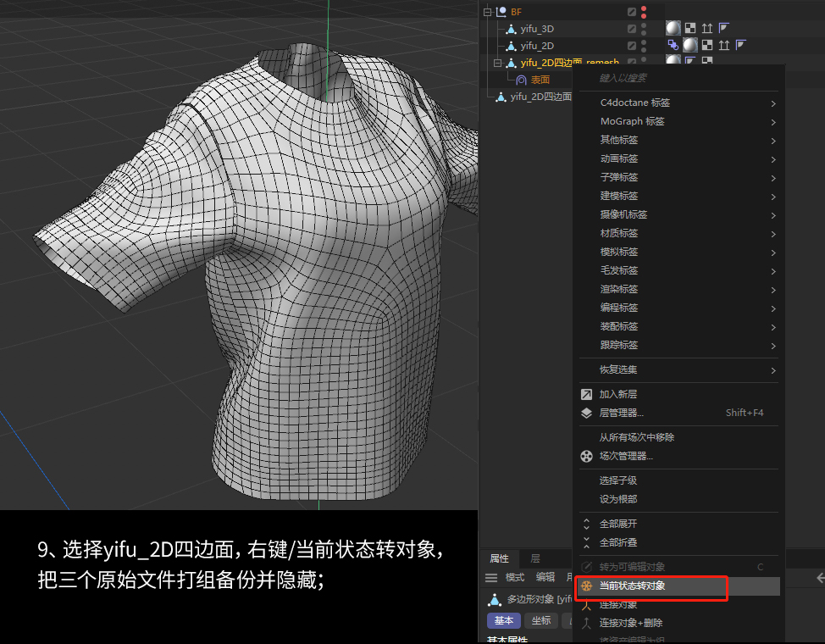The image size is (825, 644).
Task: Collapse the BF hierarchy in object manager
Action: (x=486, y=12)
